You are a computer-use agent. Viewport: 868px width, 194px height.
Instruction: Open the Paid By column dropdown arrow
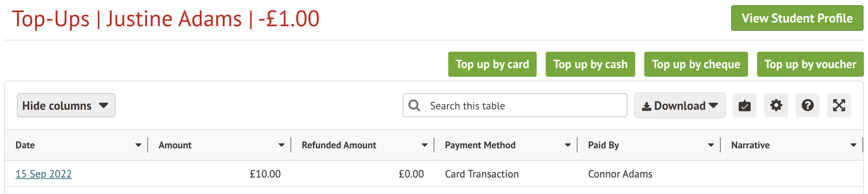click(711, 145)
